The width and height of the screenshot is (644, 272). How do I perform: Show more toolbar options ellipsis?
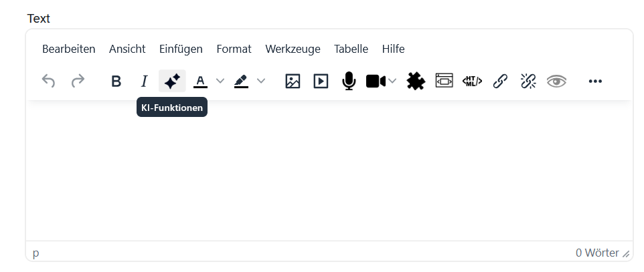[x=595, y=82]
